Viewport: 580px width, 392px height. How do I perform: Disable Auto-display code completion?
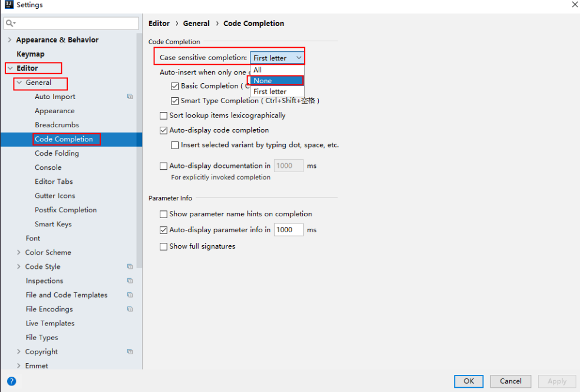(x=163, y=130)
